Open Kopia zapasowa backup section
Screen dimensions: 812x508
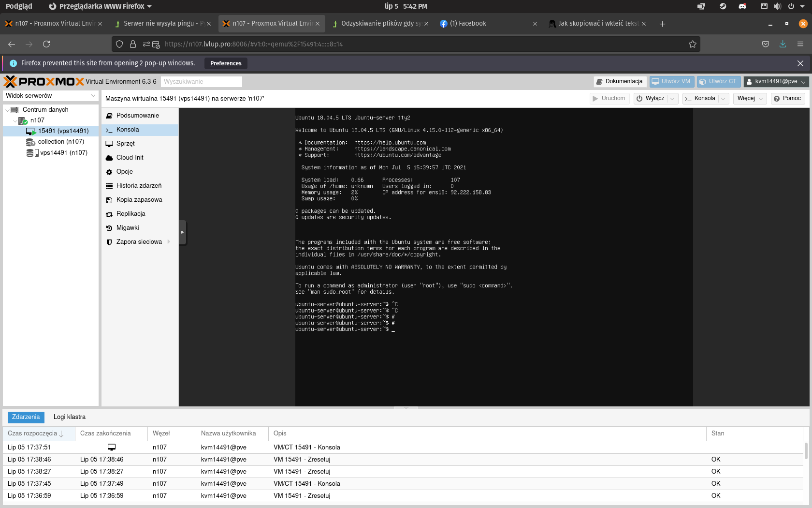[139, 200]
